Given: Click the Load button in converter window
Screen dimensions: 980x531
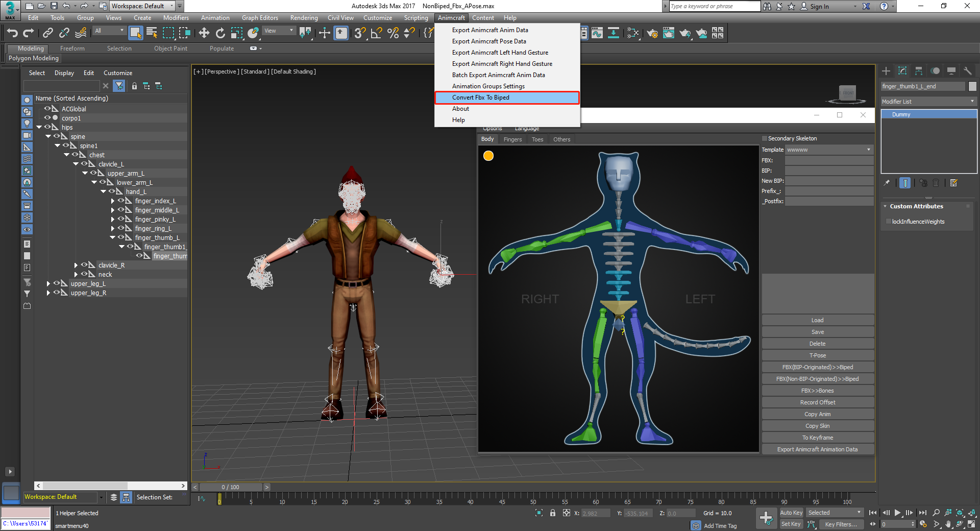Looking at the screenshot, I should pyautogui.click(x=818, y=320).
